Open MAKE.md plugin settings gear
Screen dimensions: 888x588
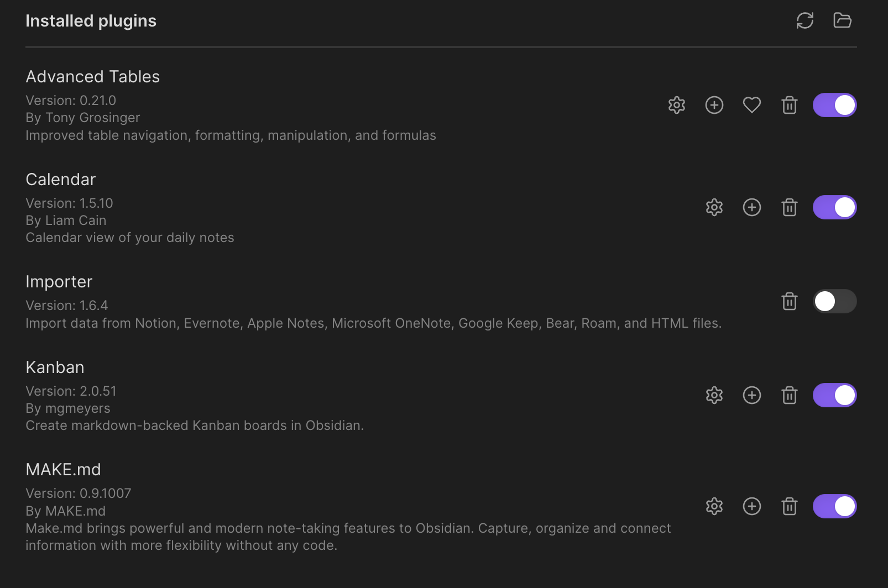tap(714, 506)
